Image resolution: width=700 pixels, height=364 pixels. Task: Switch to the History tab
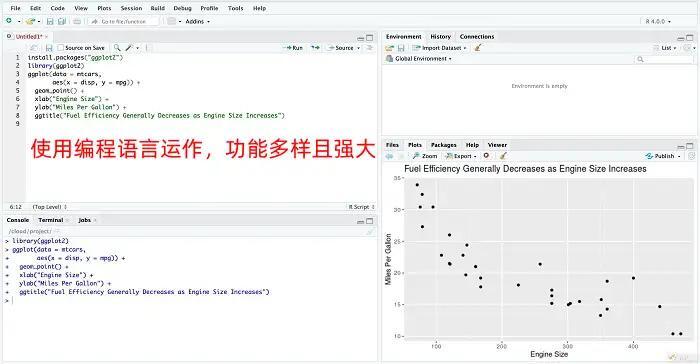click(x=441, y=37)
